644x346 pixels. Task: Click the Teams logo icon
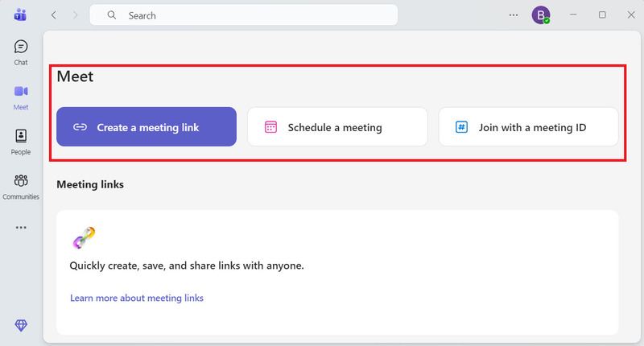click(20, 14)
